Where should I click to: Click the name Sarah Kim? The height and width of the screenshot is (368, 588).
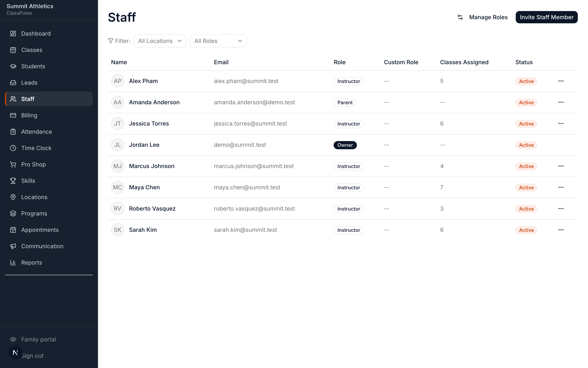tap(143, 230)
